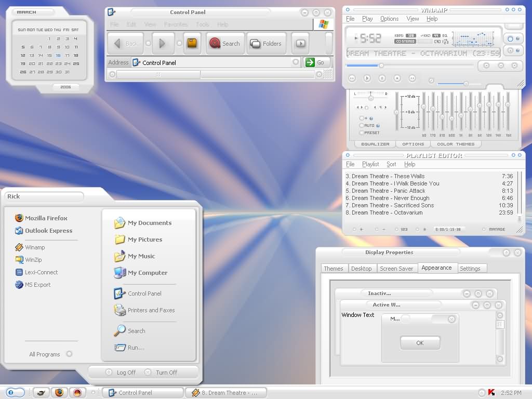532x399 pixels.
Task: Click the playlist editor vertical scrollbar
Action: (519, 196)
